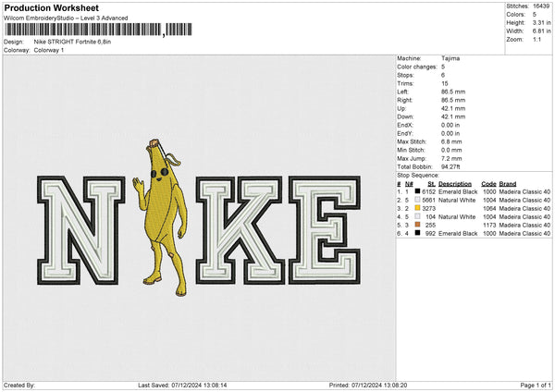This screenshot has height=392, width=555.
Task: Click the embroidered letter N in the preview
Action: pyautogui.click(x=81, y=230)
